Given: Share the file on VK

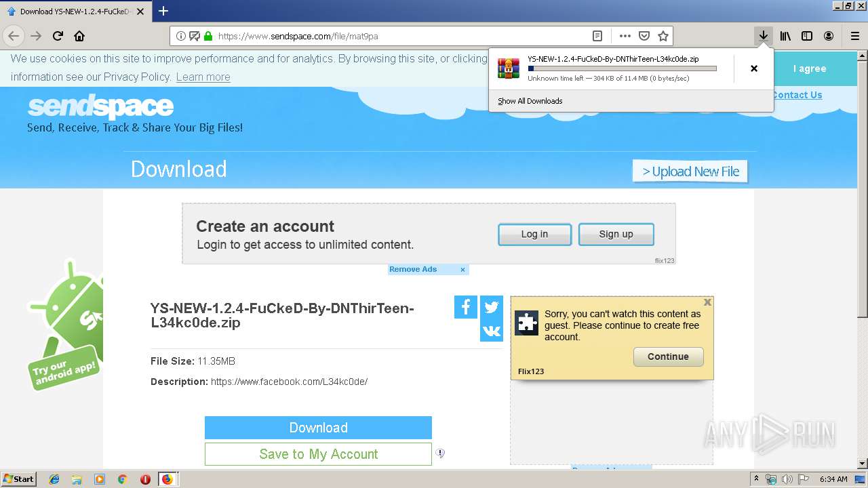Looking at the screenshot, I should 492,331.
